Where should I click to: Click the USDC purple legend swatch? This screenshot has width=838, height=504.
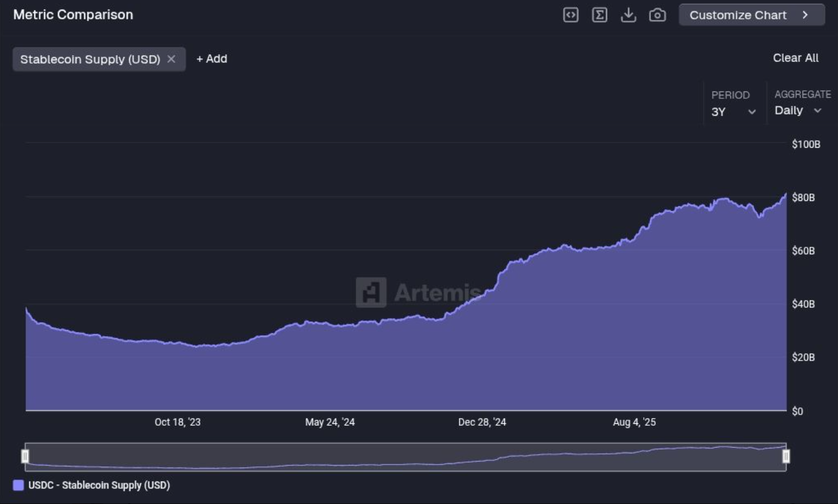[x=19, y=485]
